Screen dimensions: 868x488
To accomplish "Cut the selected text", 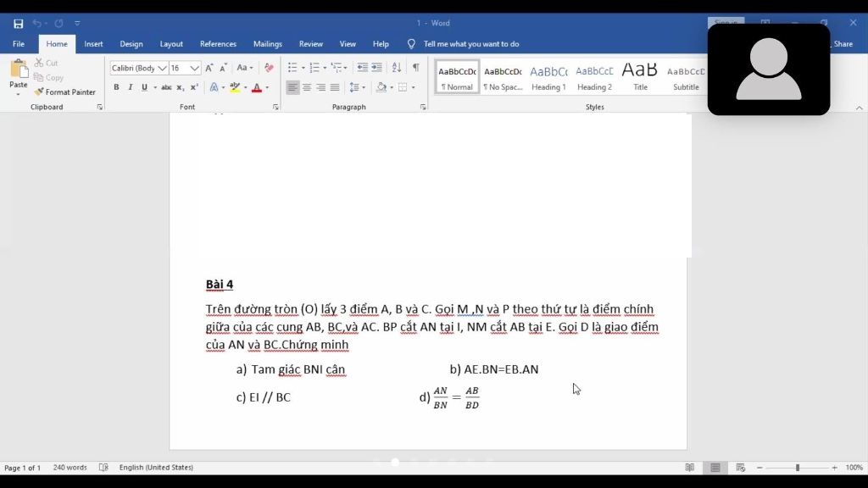I will [x=46, y=63].
